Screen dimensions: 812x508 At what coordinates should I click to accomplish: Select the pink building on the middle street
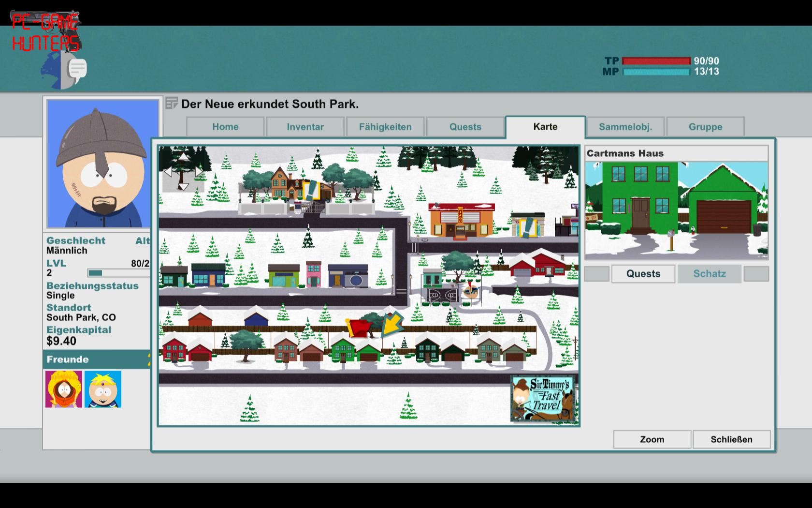click(x=314, y=274)
